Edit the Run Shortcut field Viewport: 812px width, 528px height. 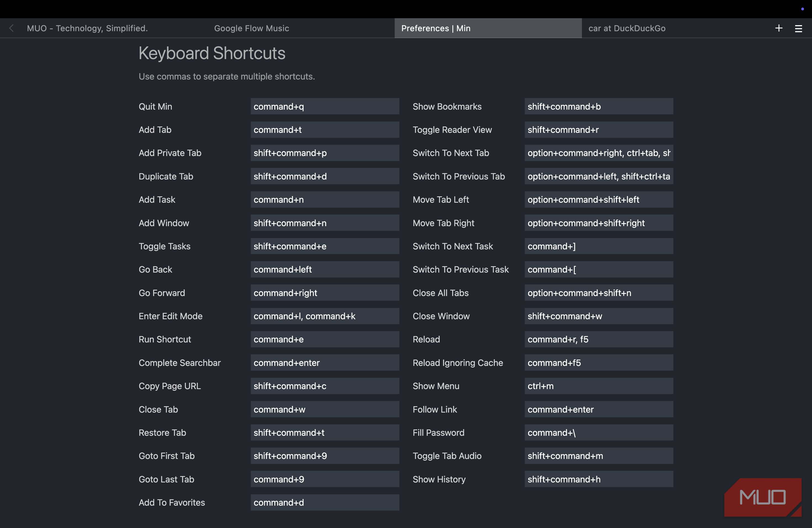coord(325,339)
